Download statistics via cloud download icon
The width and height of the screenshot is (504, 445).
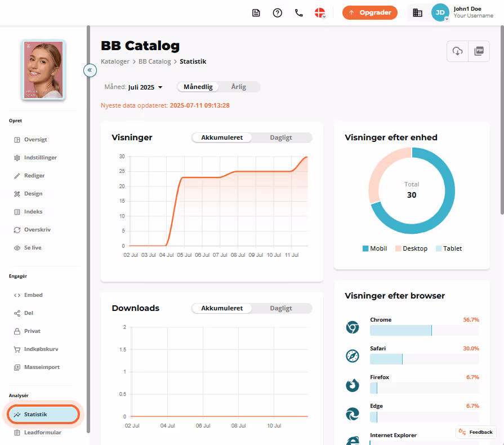tap(457, 51)
